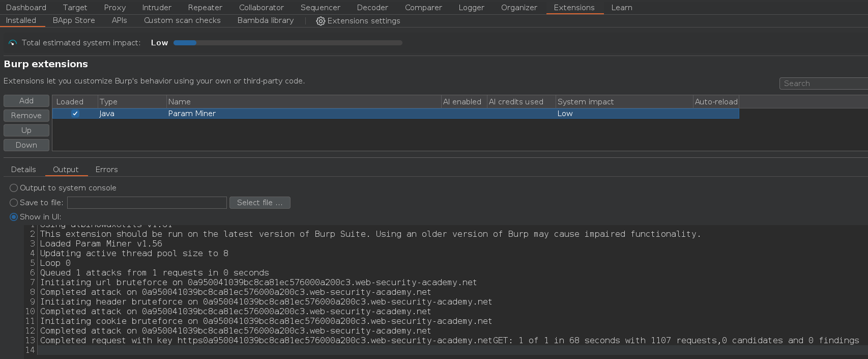Viewport: 868px width, 359px height.
Task: Click the extensions Search field
Action: (x=823, y=84)
